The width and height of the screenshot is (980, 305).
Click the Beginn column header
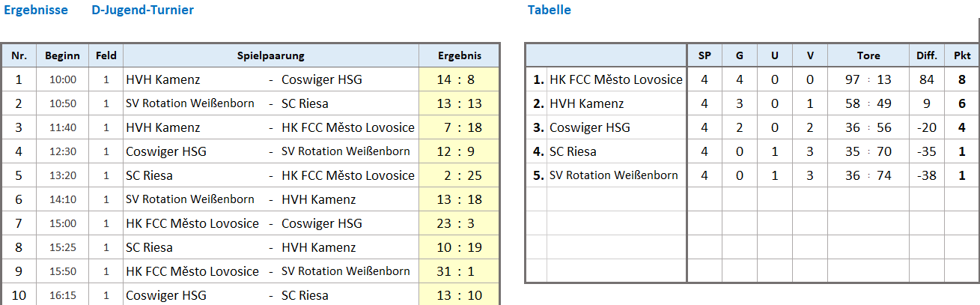(63, 55)
